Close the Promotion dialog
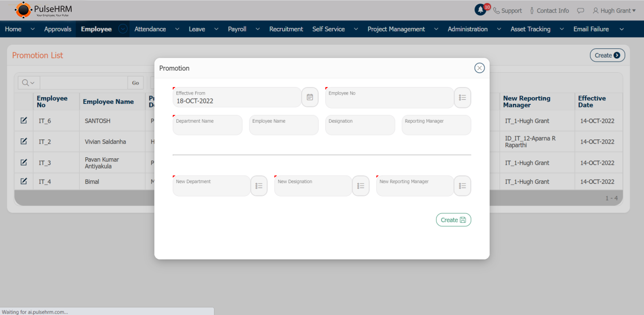This screenshot has width=644, height=315. (x=479, y=68)
